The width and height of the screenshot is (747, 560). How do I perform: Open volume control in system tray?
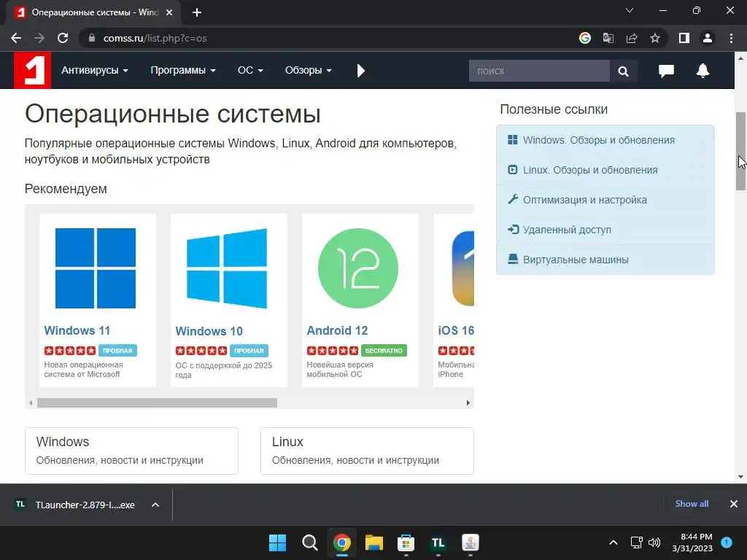654,542
